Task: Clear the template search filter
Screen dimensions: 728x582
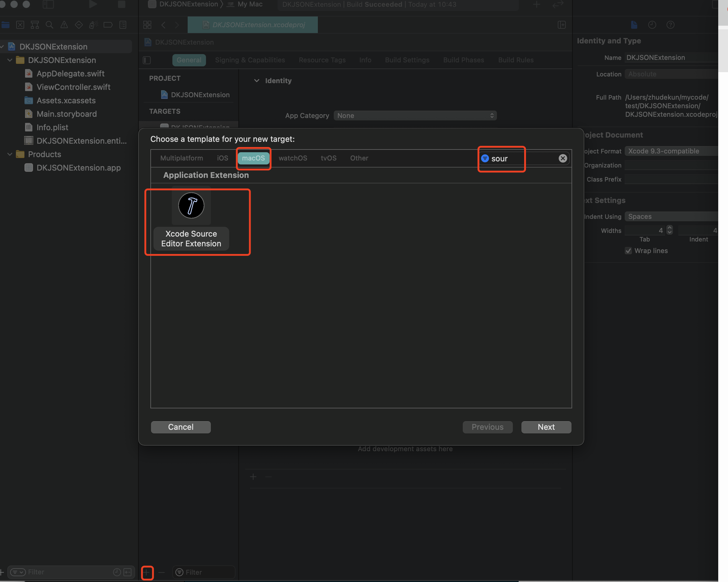Action: (563, 158)
